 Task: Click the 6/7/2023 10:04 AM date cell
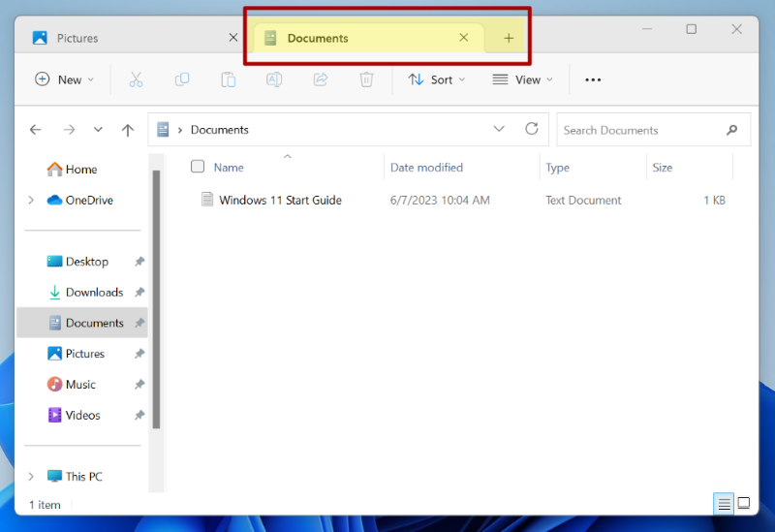(440, 200)
